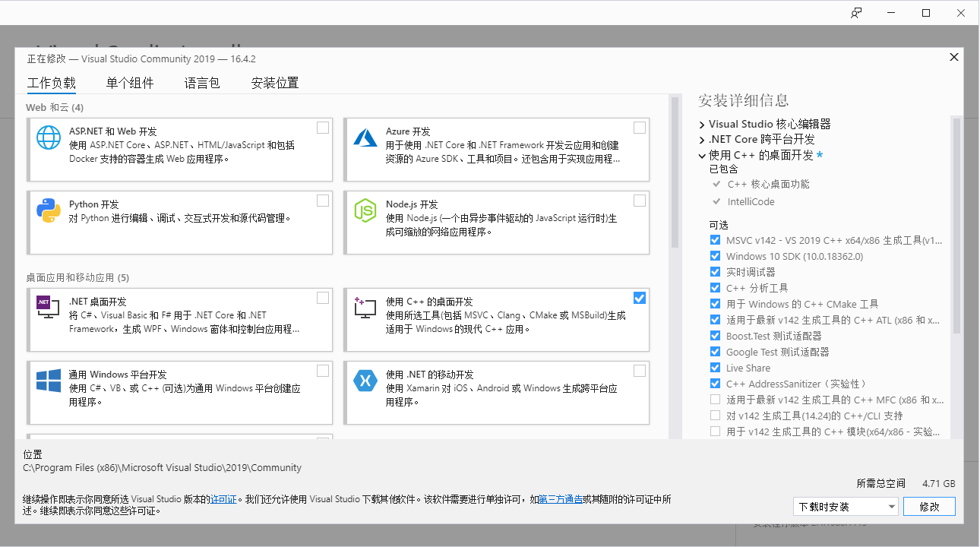Uncheck 用于 Windows 的 C++ CMake 工具
The image size is (980, 547).
715,304
